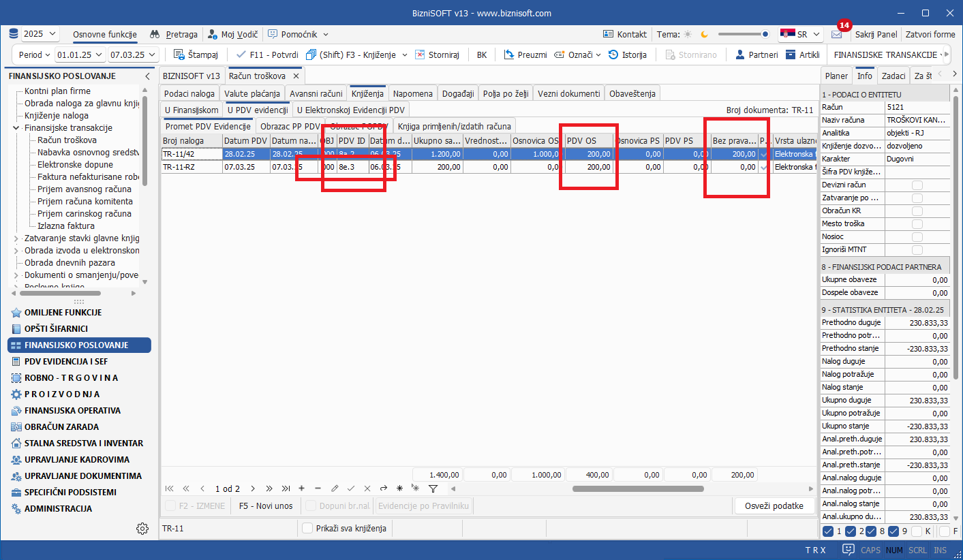Image resolution: width=963 pixels, height=560 pixels.
Task: Click the Storniraj toolbar icon
Action: coord(421,55)
